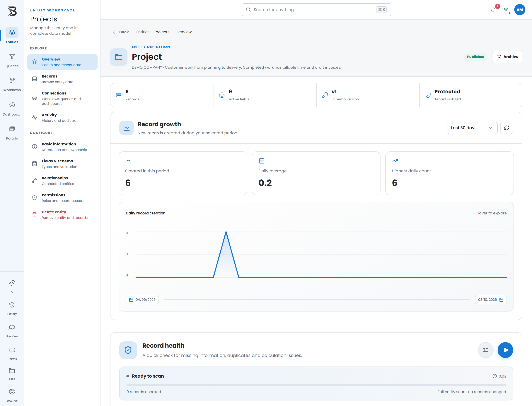Click the Back button
532x406 pixels.
pos(121,32)
